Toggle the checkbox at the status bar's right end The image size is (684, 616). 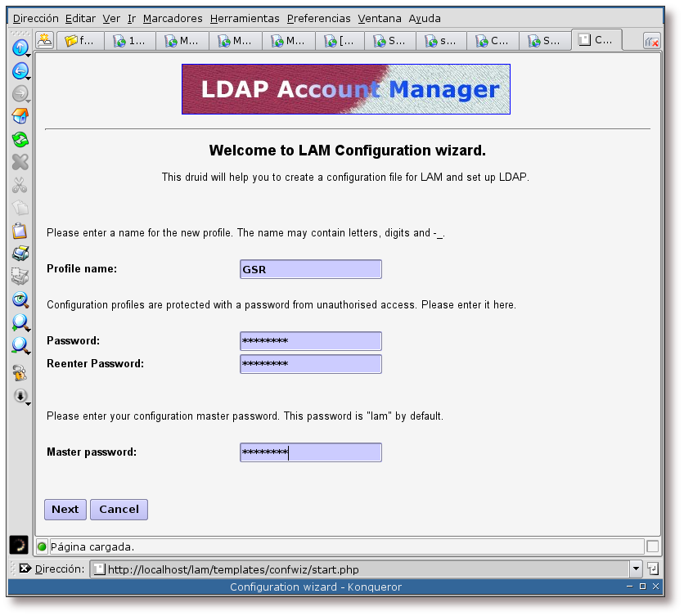652,546
